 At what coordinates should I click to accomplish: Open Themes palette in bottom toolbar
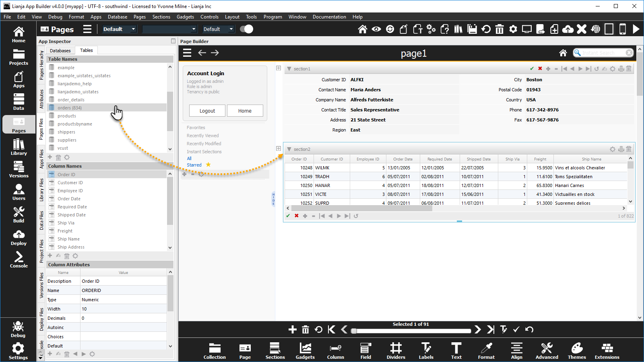pos(577,350)
